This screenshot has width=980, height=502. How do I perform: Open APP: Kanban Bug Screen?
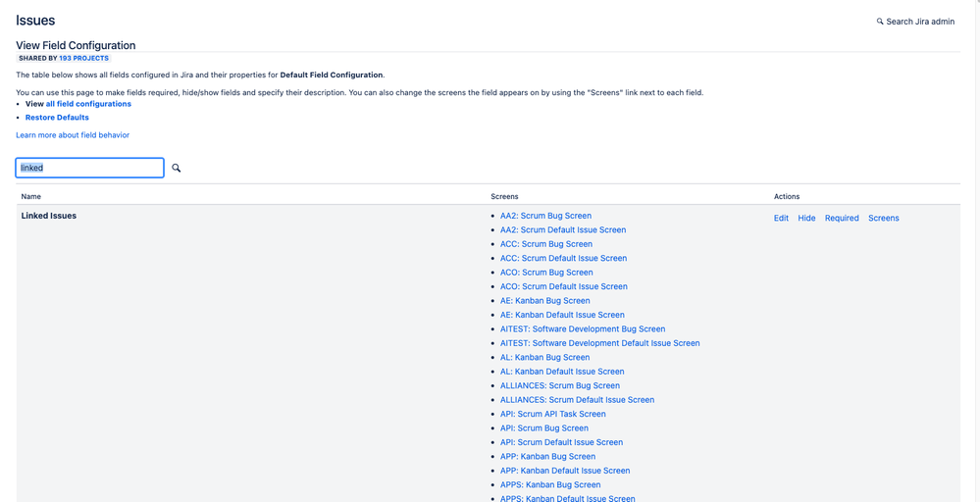click(548, 457)
